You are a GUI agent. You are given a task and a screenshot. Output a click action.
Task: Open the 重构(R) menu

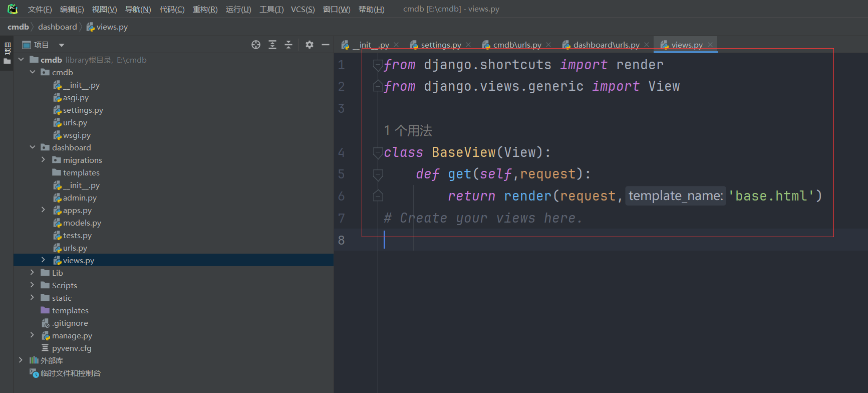pos(205,9)
